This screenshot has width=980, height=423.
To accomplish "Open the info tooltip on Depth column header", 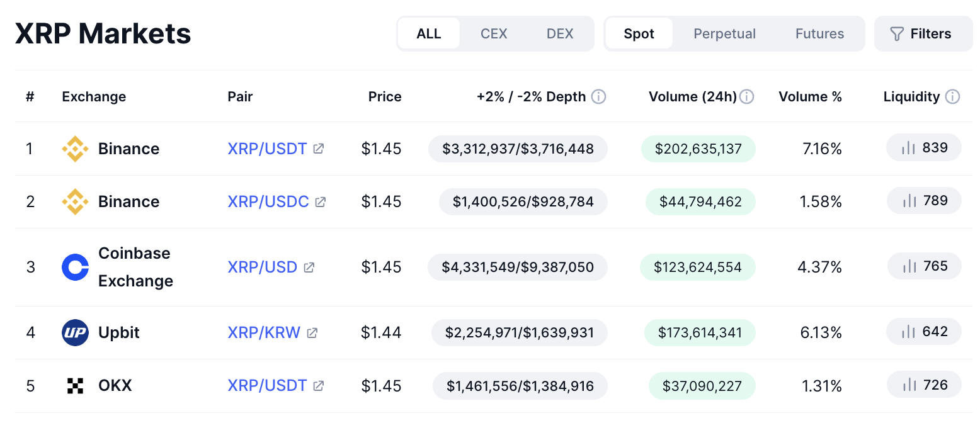I will tap(597, 96).
